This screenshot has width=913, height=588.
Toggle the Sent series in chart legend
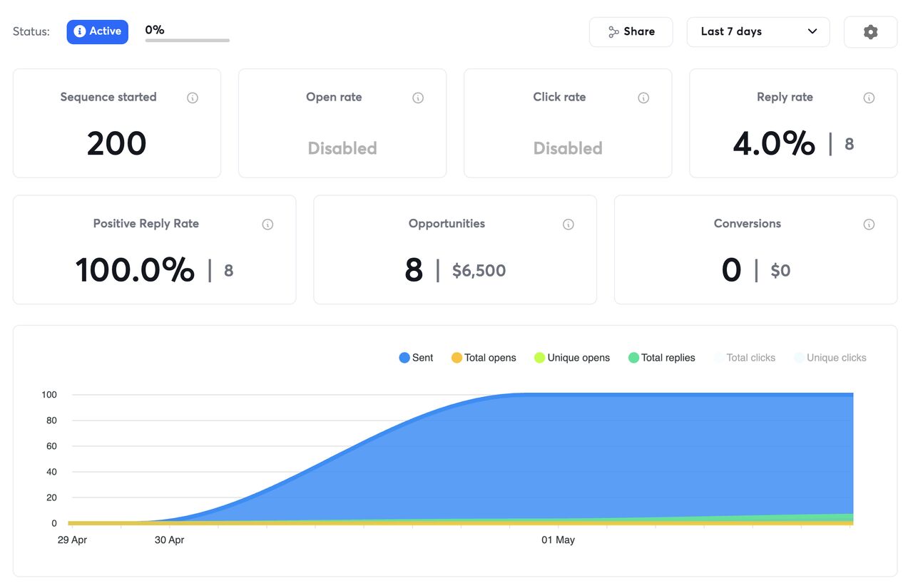[x=417, y=358]
